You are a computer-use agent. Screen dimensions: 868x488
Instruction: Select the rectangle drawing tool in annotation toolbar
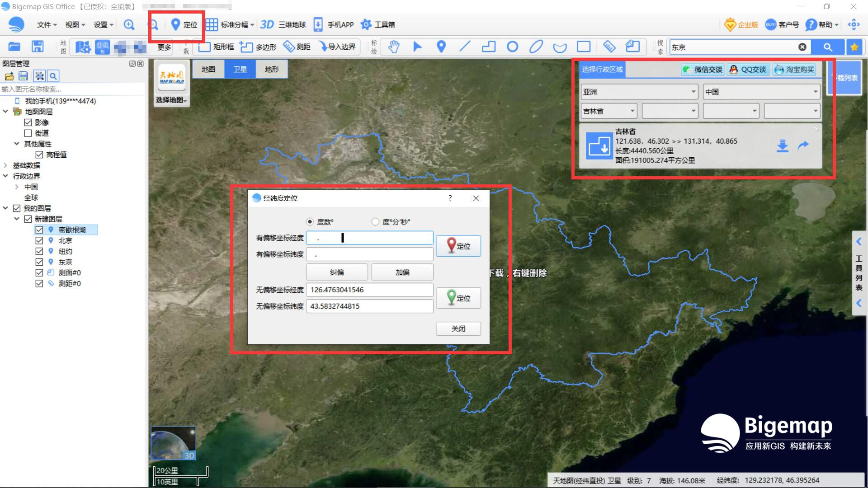pyautogui.click(x=584, y=47)
